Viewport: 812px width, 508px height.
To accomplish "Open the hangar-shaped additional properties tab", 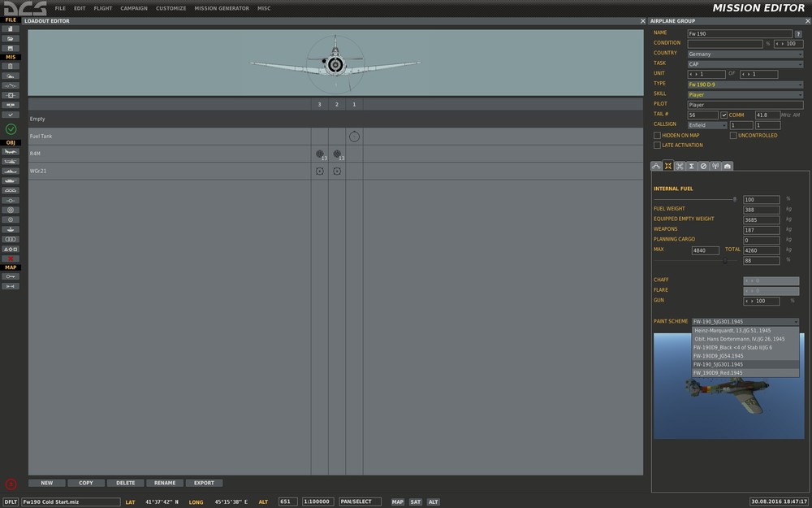I will [727, 166].
